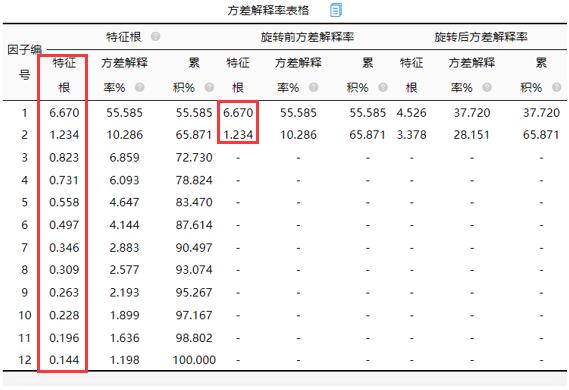Screen dimensions: 569x390
Task: Select the cell showing 0.558
Action: 64,202
